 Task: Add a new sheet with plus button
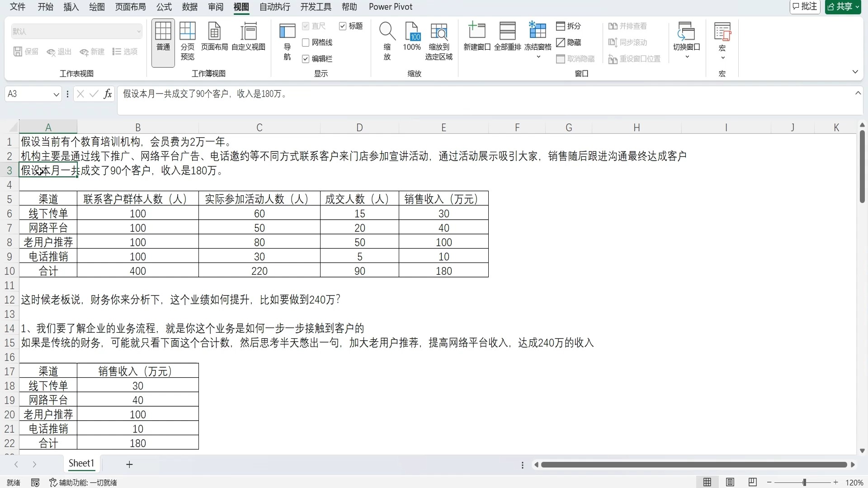129,465
